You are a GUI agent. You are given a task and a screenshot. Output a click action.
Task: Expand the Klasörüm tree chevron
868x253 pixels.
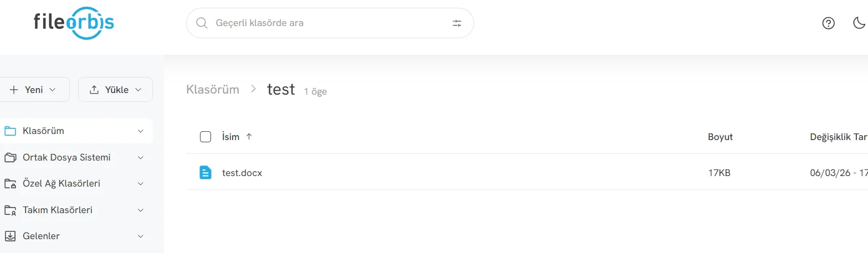[x=141, y=132]
